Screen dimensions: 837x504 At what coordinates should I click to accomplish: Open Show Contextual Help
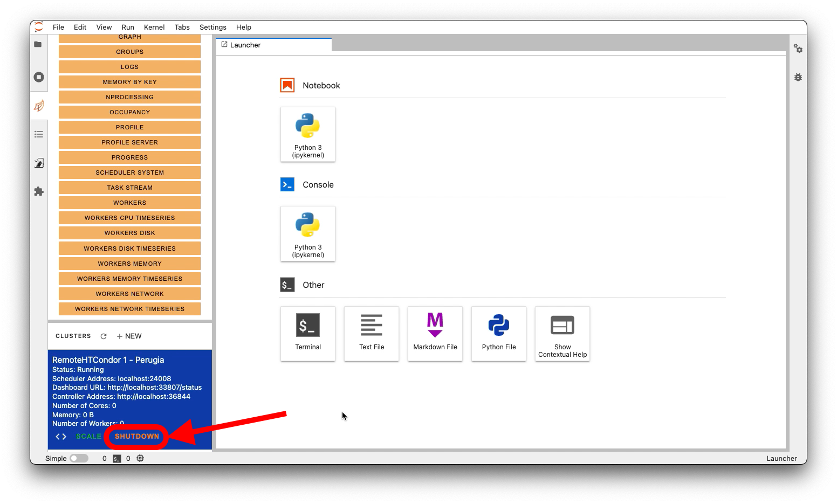562,334
